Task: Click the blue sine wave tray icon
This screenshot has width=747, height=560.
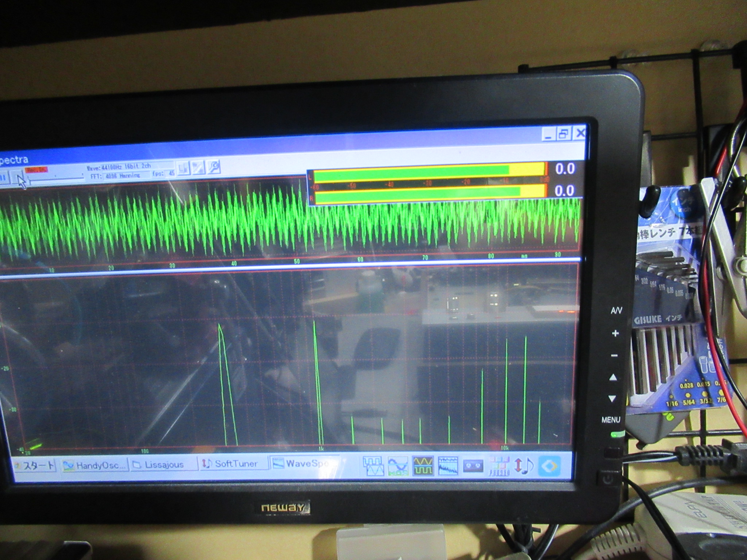Action: 398,466
